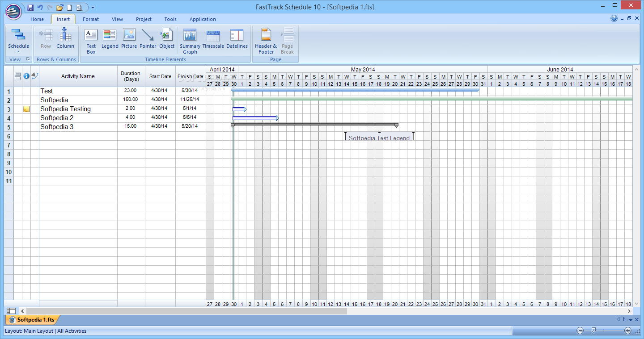Insert a Timescale
The width and height of the screenshot is (644, 339).
pos(213,39)
